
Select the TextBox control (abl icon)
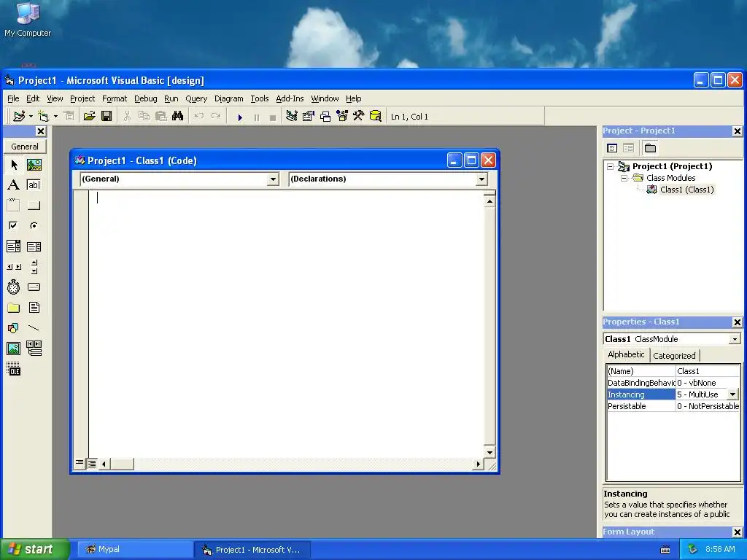34,184
